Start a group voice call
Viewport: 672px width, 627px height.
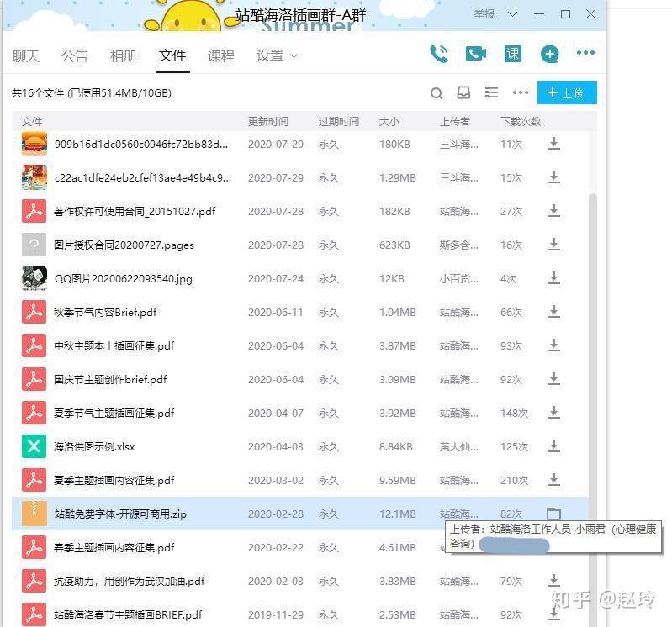coord(439,54)
